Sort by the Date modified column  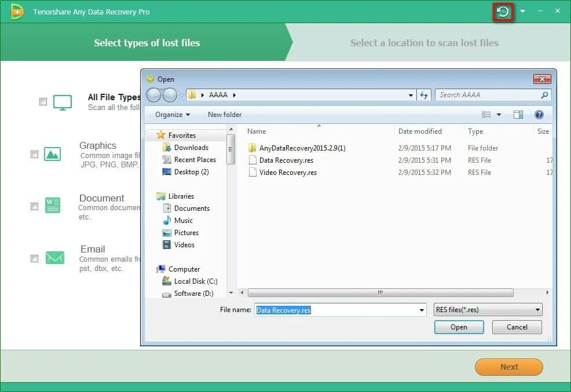click(x=420, y=131)
